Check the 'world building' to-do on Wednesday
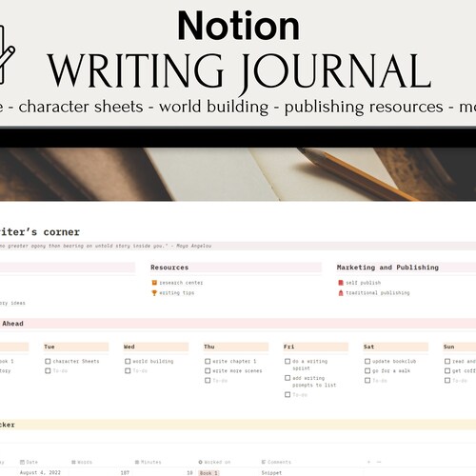 (x=128, y=361)
